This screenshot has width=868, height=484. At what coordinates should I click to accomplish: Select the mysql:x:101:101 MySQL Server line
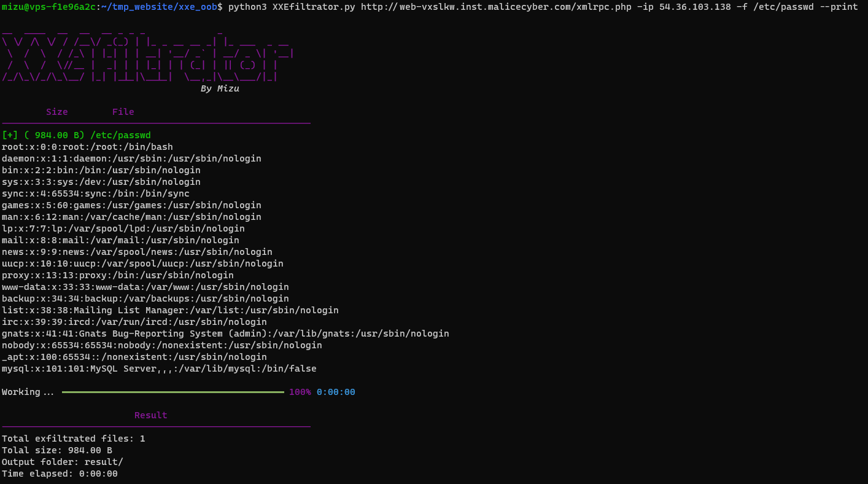pyautogui.click(x=159, y=369)
